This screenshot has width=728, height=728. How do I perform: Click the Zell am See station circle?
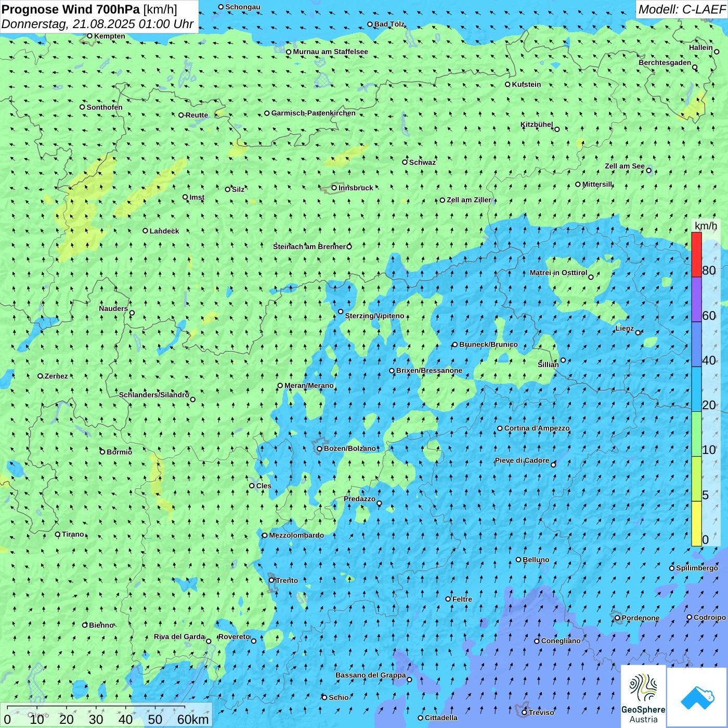tap(648, 171)
